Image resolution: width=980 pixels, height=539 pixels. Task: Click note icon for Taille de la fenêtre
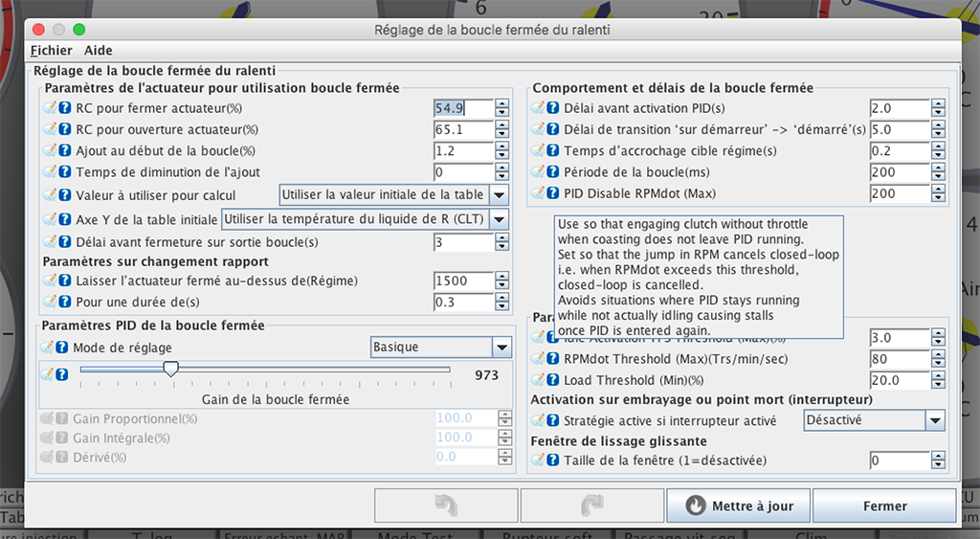[537, 460]
